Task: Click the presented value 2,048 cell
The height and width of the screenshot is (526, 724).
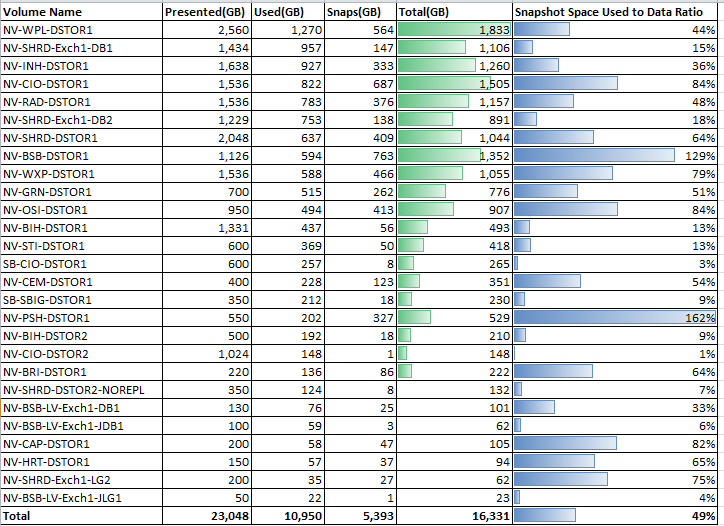Action: 207,138
